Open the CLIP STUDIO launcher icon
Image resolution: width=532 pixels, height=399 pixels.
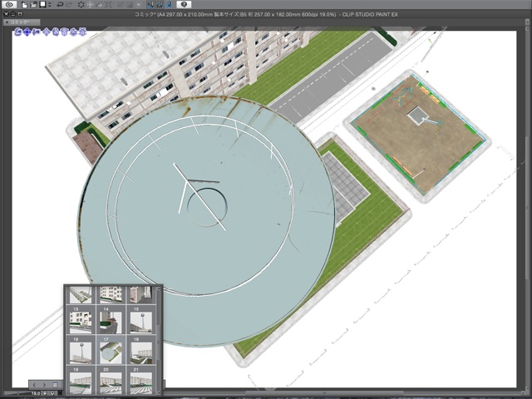click(9, 4)
